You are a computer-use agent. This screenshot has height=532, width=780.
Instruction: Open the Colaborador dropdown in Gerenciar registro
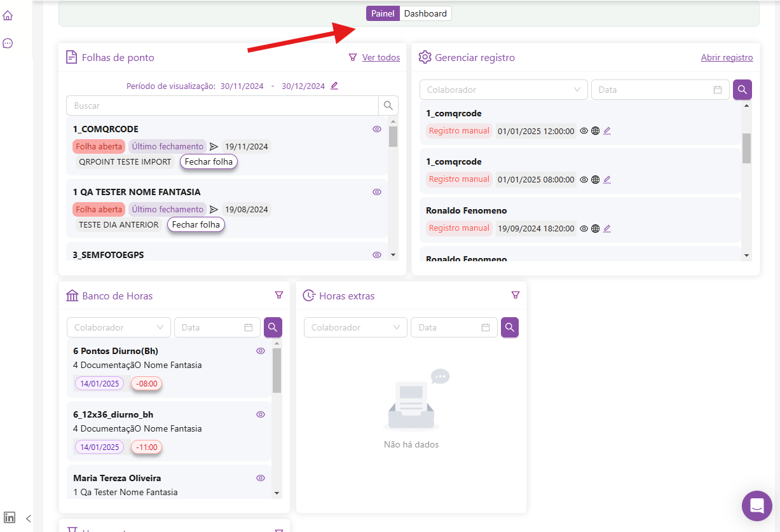[503, 90]
